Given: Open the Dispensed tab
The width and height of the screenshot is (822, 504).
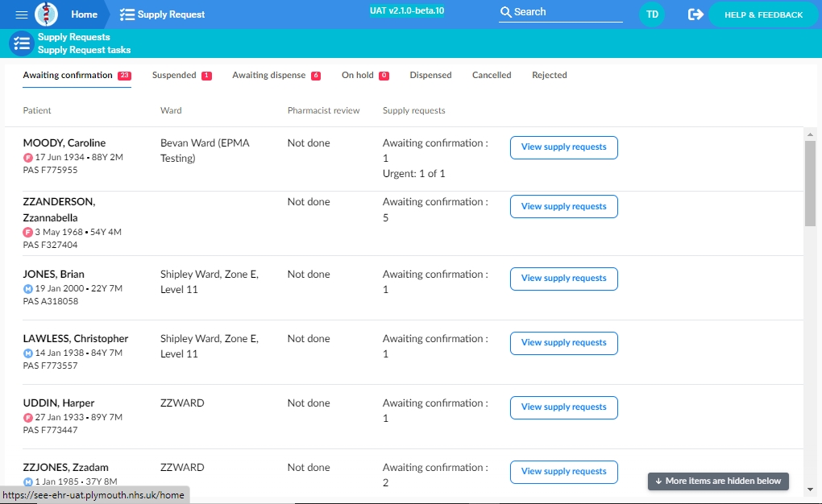Looking at the screenshot, I should pos(430,76).
